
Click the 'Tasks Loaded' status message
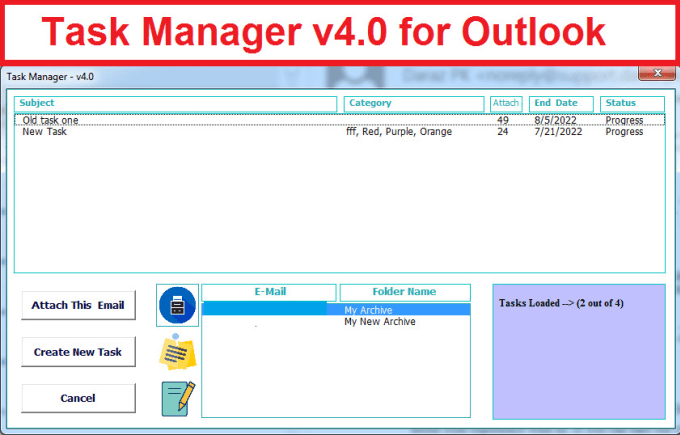click(x=561, y=303)
